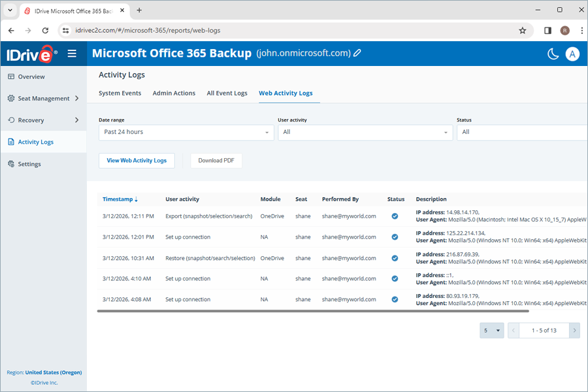The height and width of the screenshot is (392, 588).
Task: Download the logs as PDF
Action: tap(216, 160)
